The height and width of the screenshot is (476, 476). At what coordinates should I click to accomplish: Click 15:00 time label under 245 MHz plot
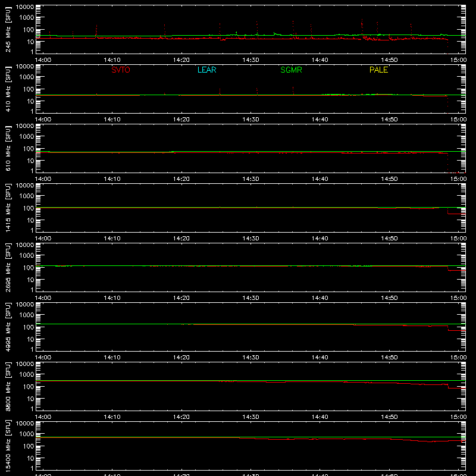[x=458, y=60]
